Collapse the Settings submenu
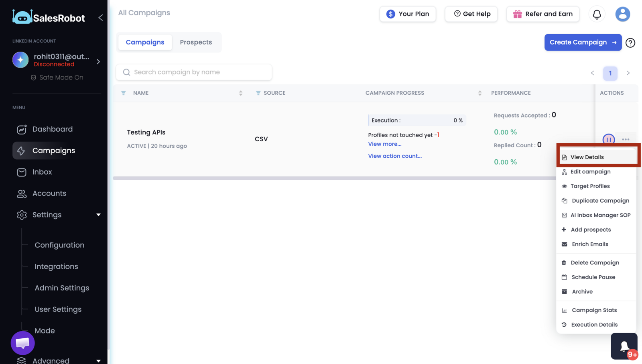Screen dimensions: 642x364 (98, 215)
